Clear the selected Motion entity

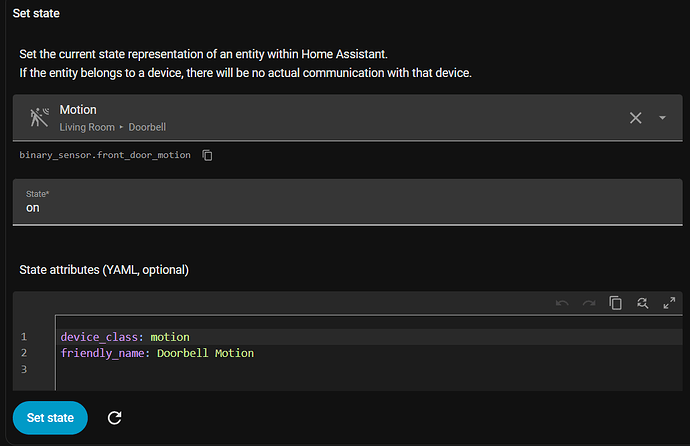[x=635, y=118]
